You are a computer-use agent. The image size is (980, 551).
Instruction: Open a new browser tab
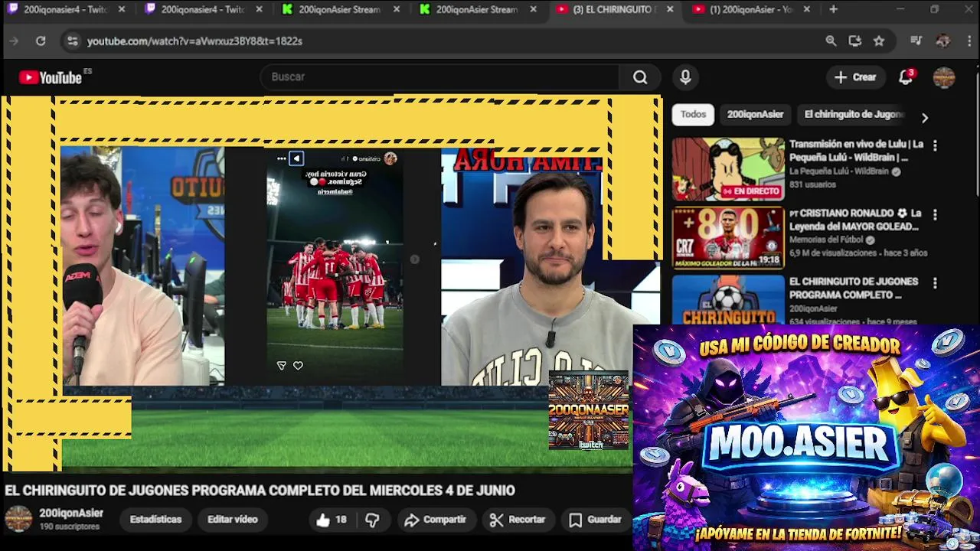[x=833, y=9]
